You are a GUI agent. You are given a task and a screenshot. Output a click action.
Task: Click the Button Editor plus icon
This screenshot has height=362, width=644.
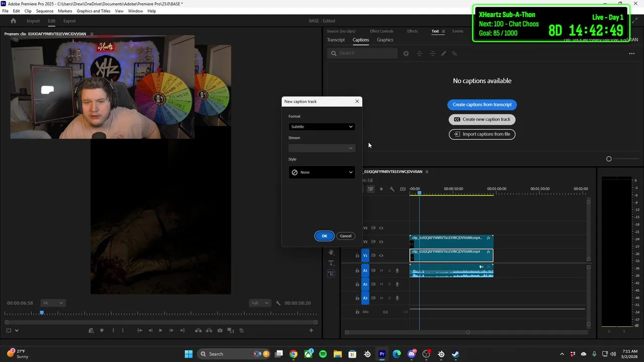311,330
